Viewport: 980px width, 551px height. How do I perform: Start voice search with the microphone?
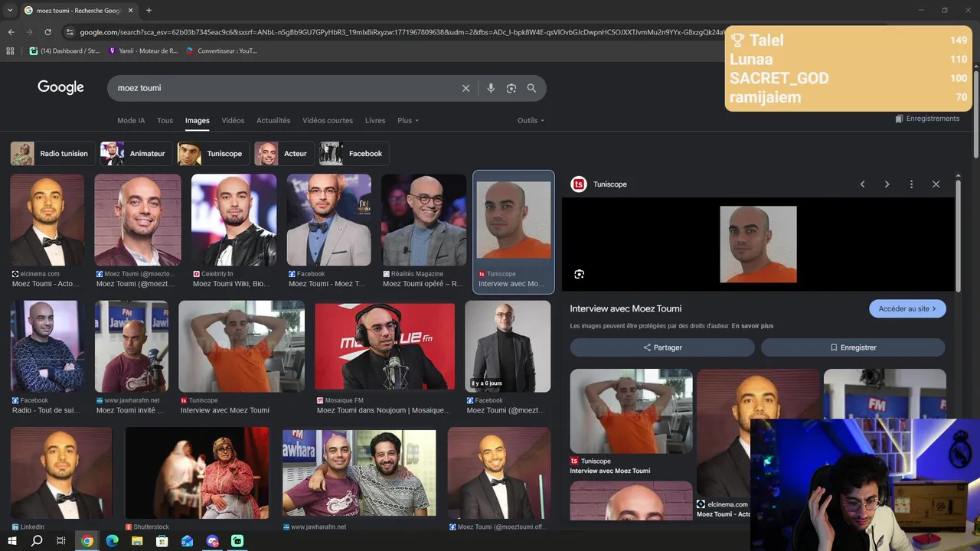pyautogui.click(x=491, y=88)
